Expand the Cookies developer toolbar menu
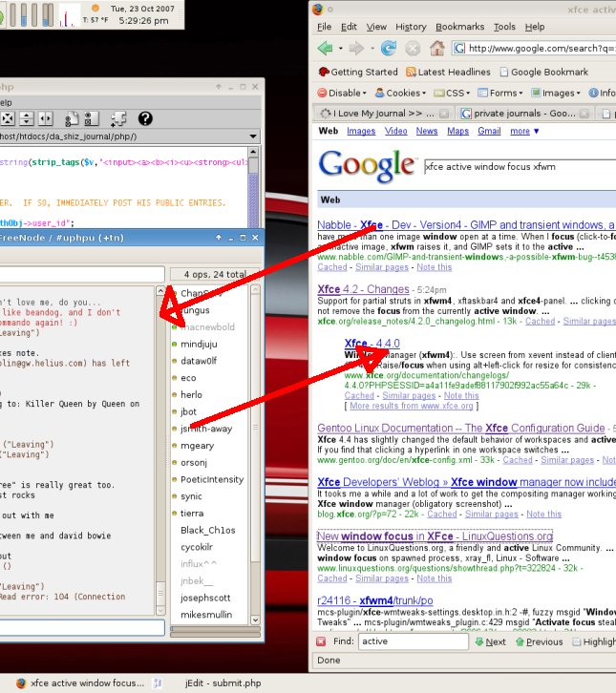The height and width of the screenshot is (693, 616). tap(400, 93)
